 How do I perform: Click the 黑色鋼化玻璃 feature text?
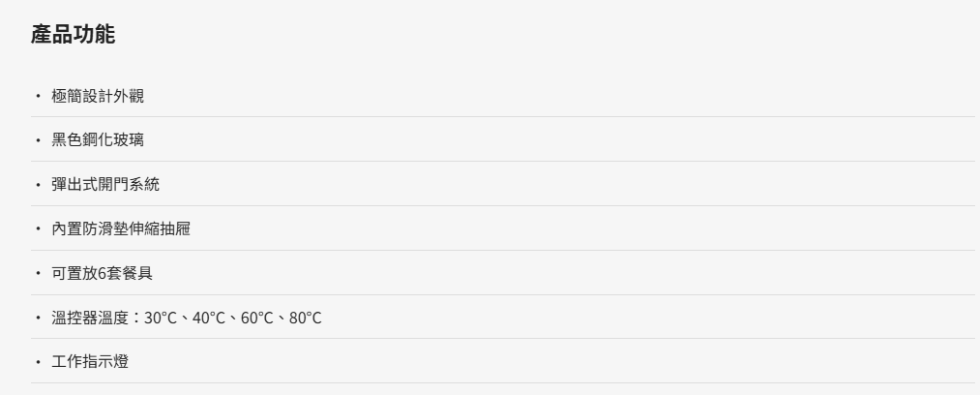[98, 139]
